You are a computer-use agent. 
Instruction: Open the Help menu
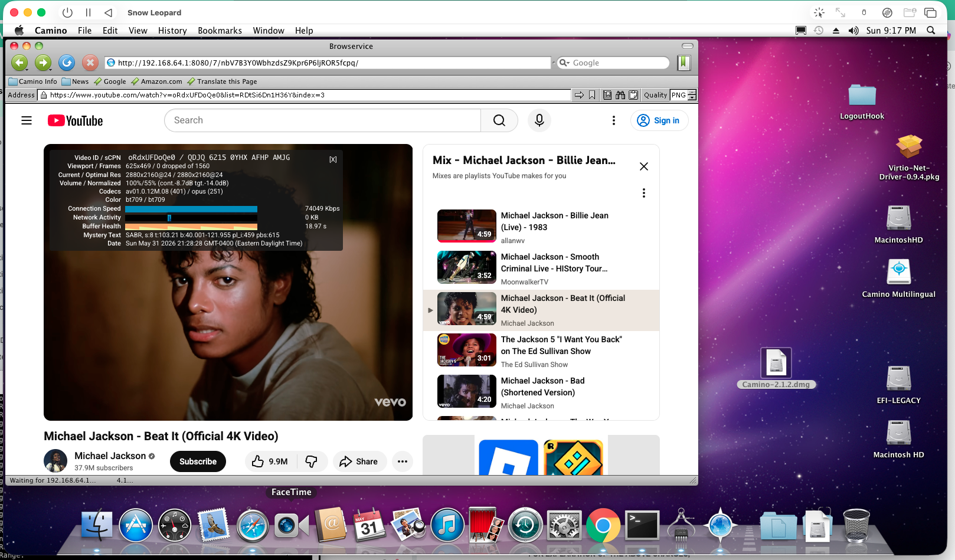coord(304,30)
